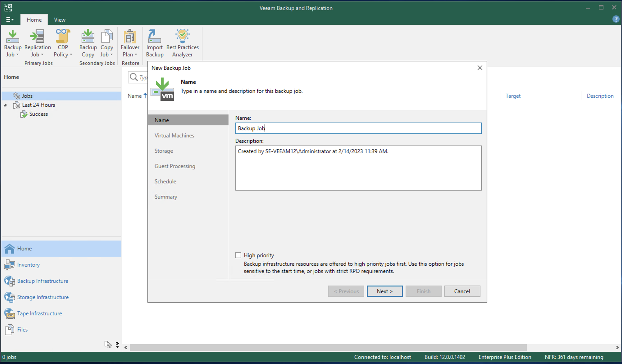The image size is (622, 364).
Task: Sort by the Target column header
Action: pos(513,96)
